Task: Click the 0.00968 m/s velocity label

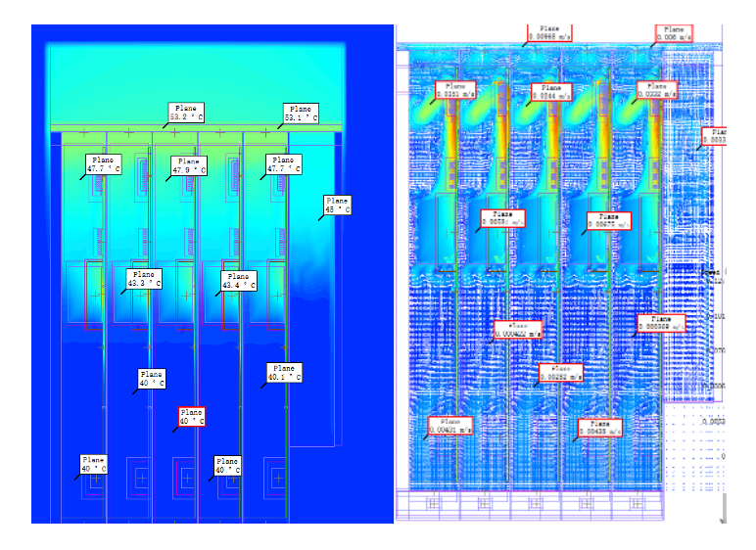Action: [549, 33]
